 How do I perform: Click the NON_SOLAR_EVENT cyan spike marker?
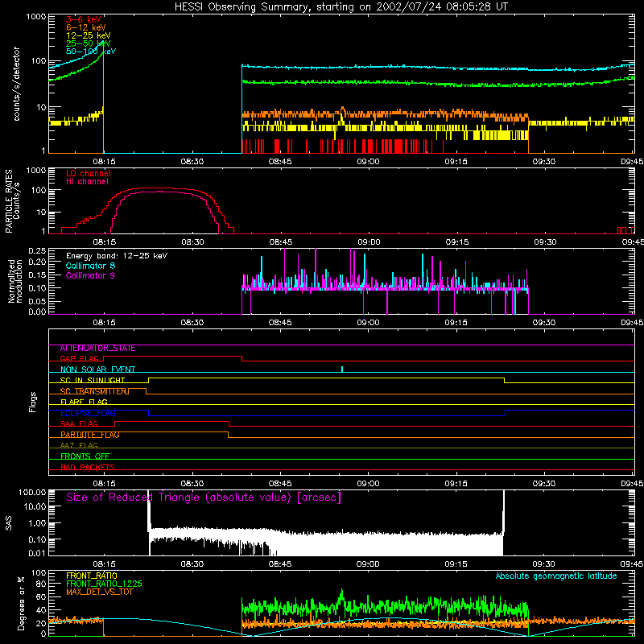342,369
